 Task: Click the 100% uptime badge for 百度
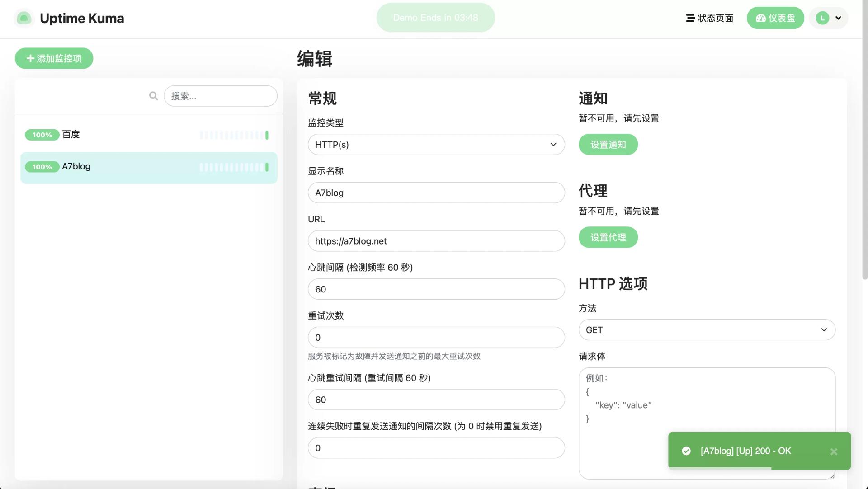42,135
